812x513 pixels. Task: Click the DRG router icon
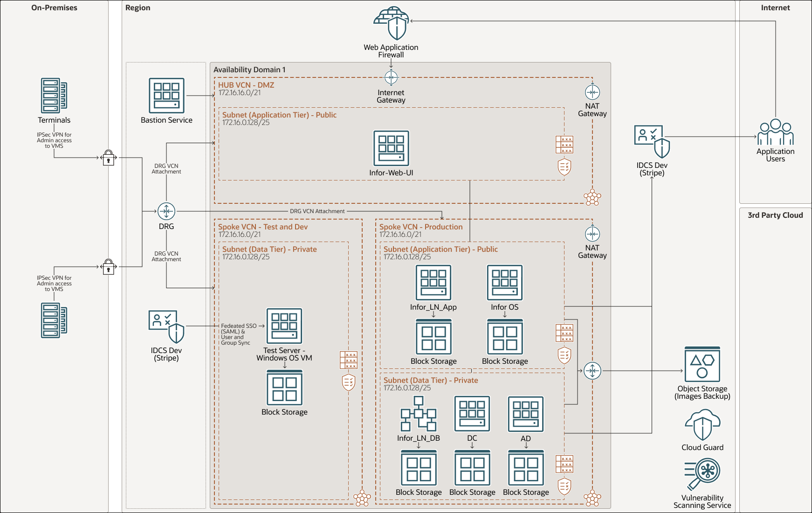166,210
